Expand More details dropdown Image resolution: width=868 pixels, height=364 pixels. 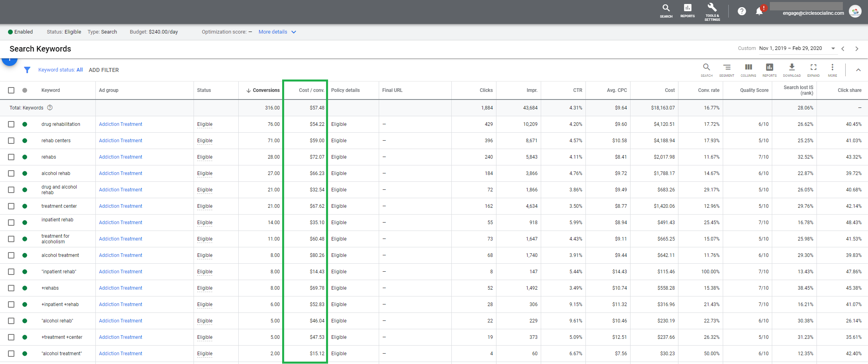277,32
